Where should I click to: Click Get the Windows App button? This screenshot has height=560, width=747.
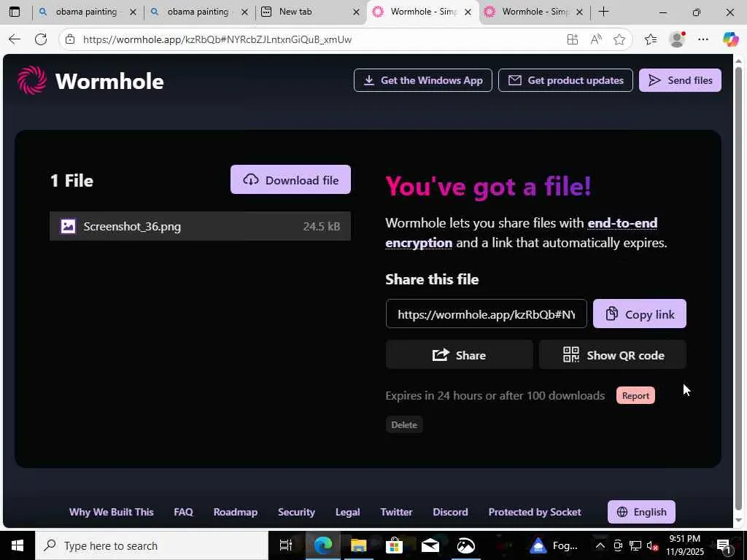pos(423,80)
